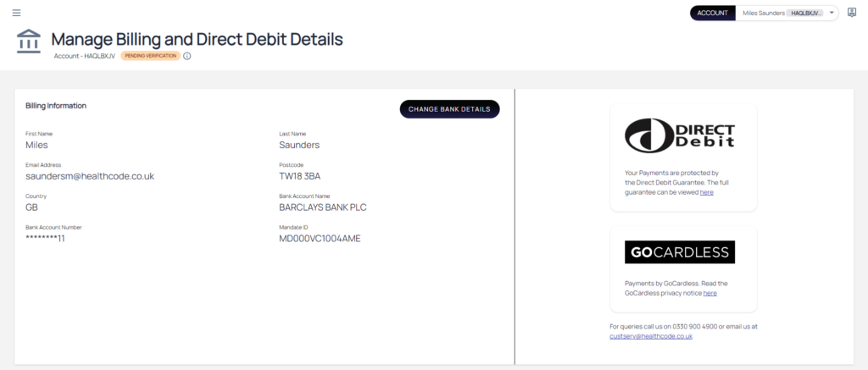Click the Pending Verification status badge
Screen dimensions: 868x370
(x=150, y=56)
